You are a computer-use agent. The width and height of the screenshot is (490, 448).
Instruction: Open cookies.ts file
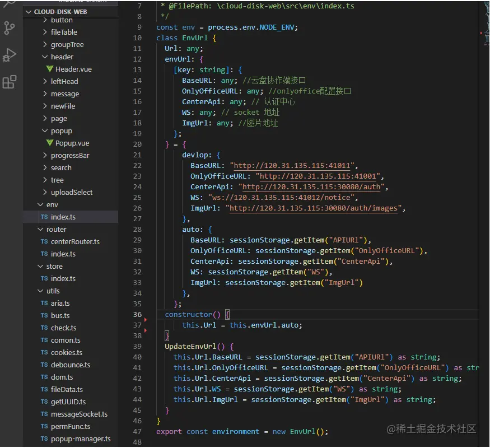click(67, 353)
